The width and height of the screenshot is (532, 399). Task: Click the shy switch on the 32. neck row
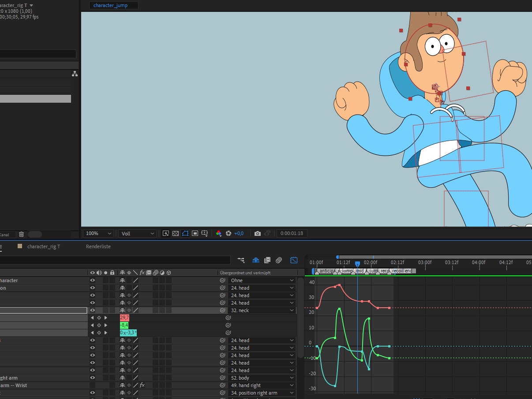click(x=123, y=310)
